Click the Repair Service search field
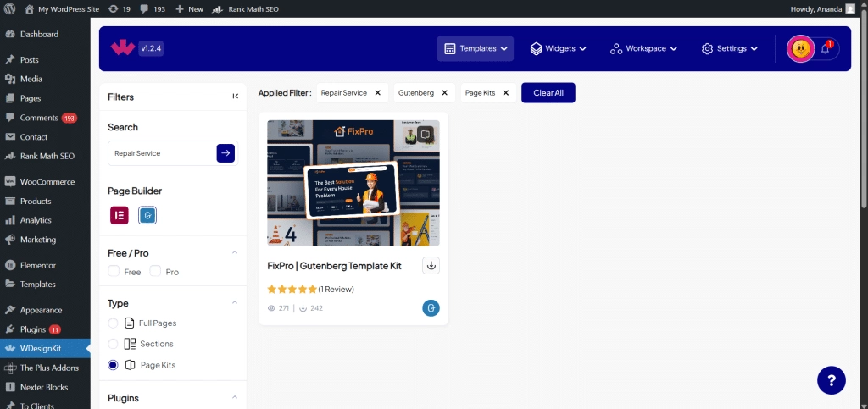This screenshot has height=409, width=868. point(161,153)
